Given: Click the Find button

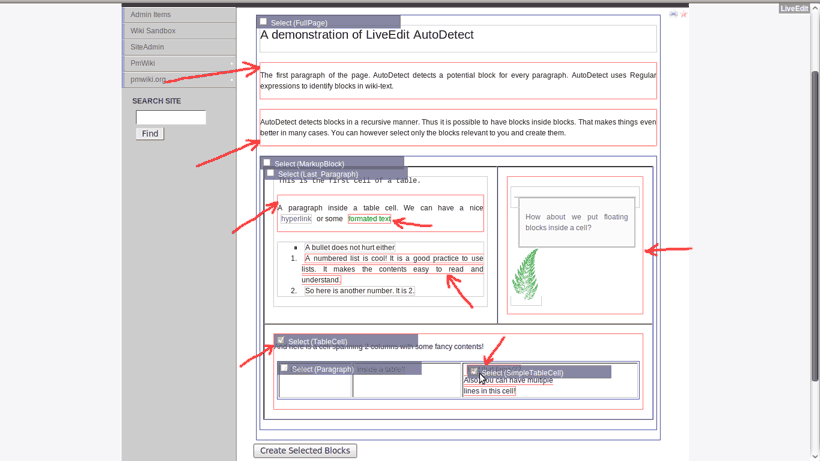Looking at the screenshot, I should 150,134.
